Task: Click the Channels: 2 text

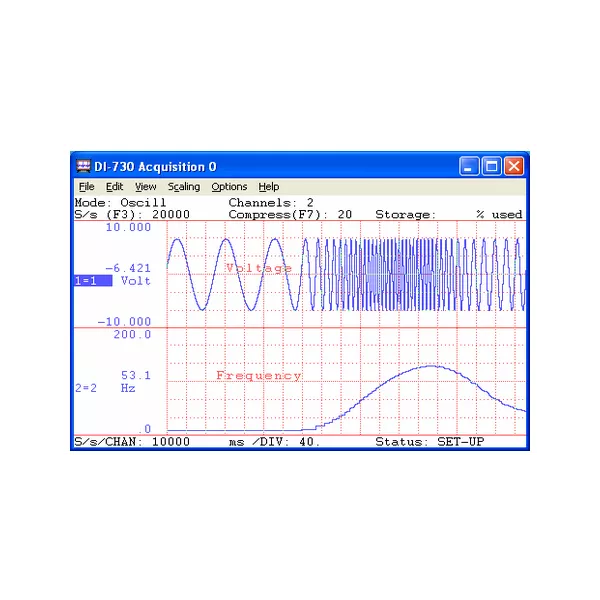Action: (271, 203)
